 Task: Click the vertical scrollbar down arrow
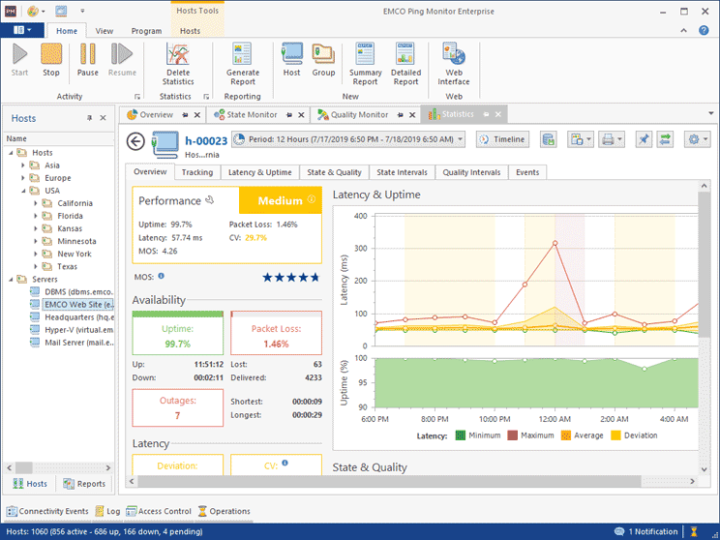(704, 469)
